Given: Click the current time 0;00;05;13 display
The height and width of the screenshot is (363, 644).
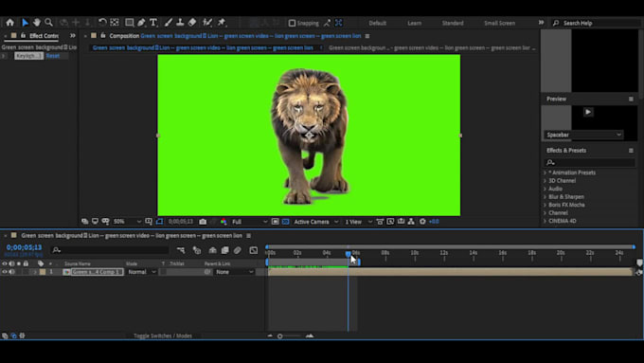Looking at the screenshot, I should point(24,247).
